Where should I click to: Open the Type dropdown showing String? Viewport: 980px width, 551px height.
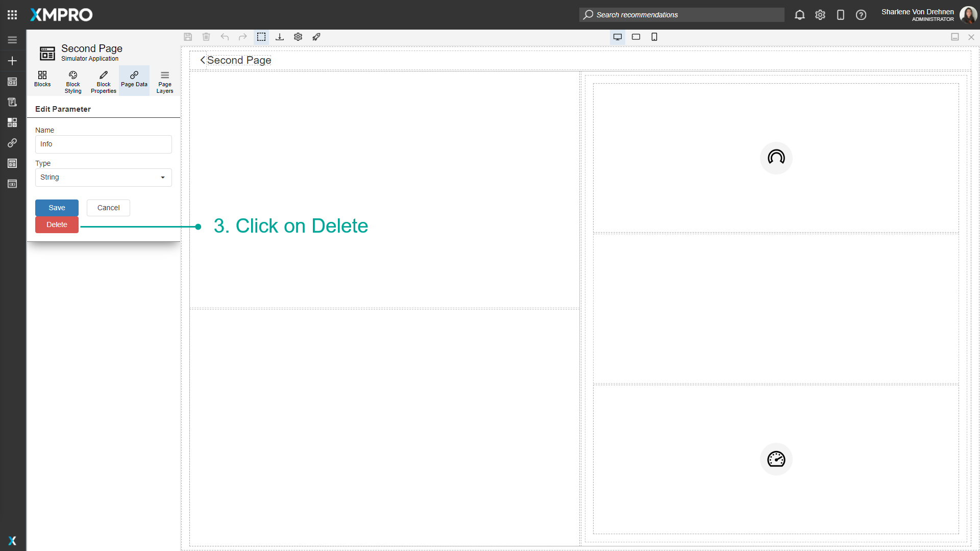pos(103,177)
